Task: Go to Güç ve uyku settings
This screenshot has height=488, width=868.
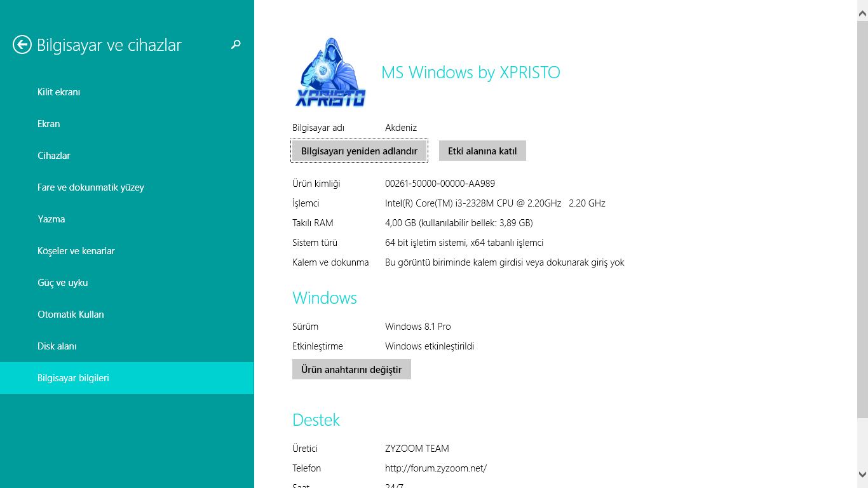Action: tap(127, 283)
